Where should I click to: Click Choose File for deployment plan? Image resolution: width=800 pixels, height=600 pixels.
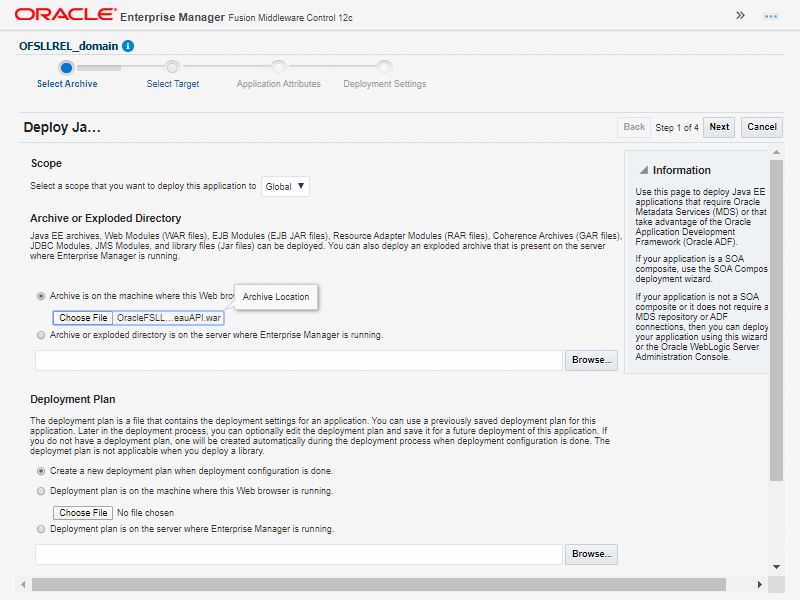coord(83,513)
